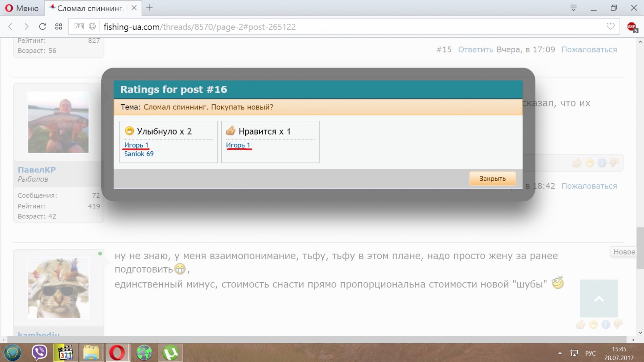Open a new tab with plus button
Screen dimensions: 644x362
click(x=149, y=8)
